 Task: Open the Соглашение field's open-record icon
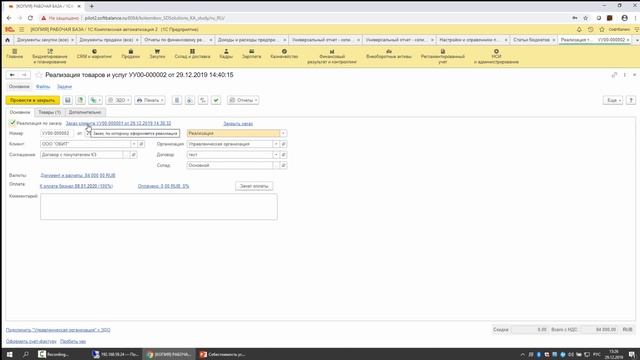(x=133, y=155)
